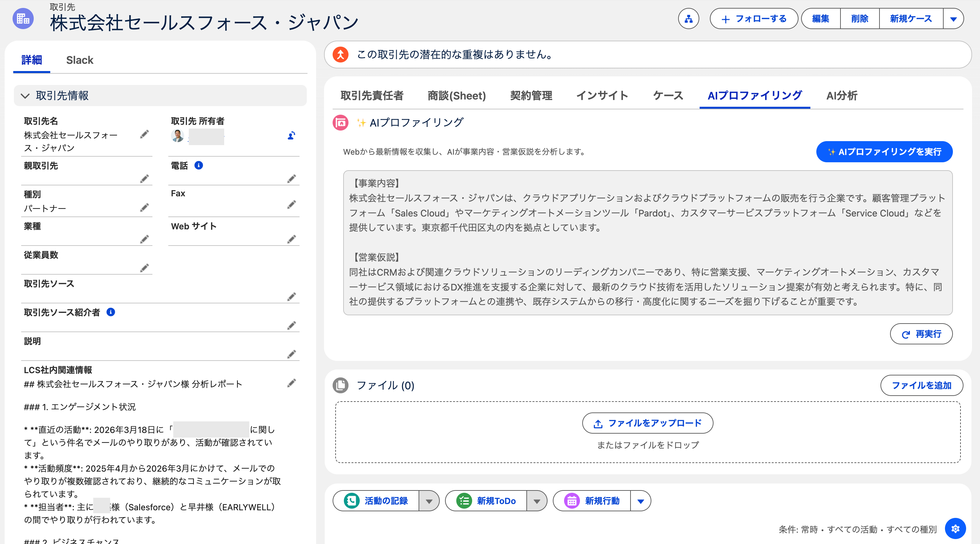Click the info icon next to 取引先ソース紹介者

[x=111, y=313]
